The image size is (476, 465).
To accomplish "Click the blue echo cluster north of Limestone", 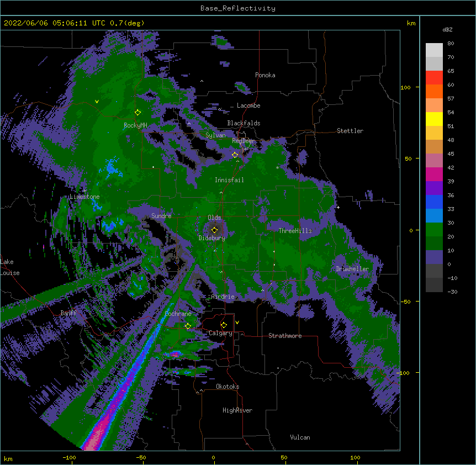I will [x=112, y=168].
